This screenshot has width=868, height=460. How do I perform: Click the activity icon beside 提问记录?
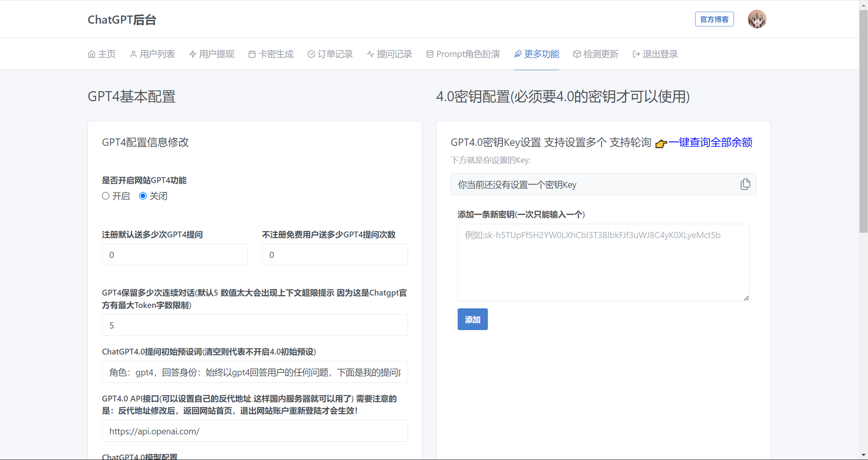tap(370, 54)
